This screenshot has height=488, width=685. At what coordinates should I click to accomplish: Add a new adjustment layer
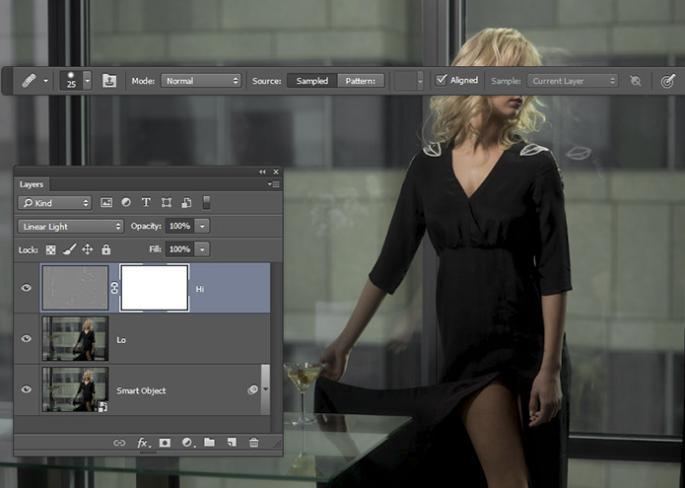coord(187,442)
